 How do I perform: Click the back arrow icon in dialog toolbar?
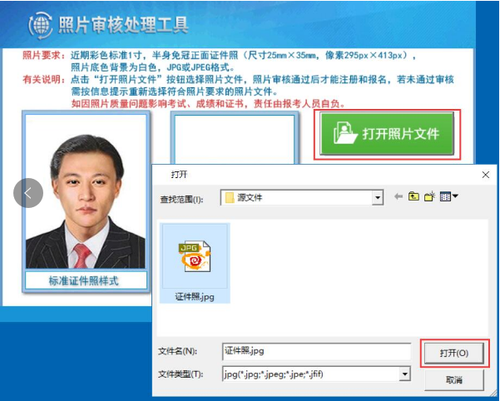(x=398, y=197)
